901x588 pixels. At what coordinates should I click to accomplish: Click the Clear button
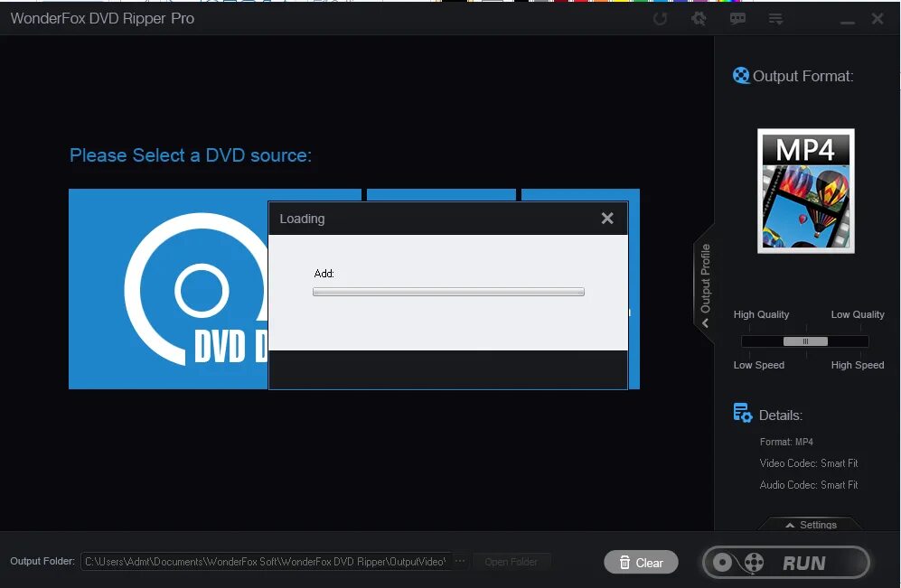click(x=641, y=562)
